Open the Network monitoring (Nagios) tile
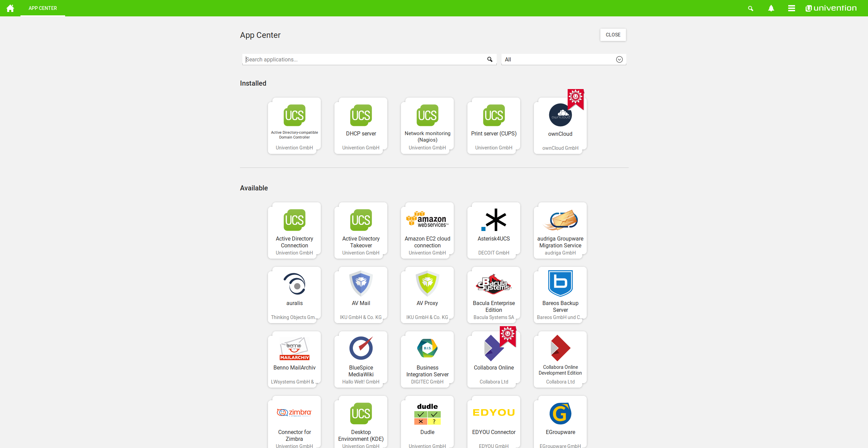Image resolution: width=868 pixels, height=448 pixels. coord(427,125)
